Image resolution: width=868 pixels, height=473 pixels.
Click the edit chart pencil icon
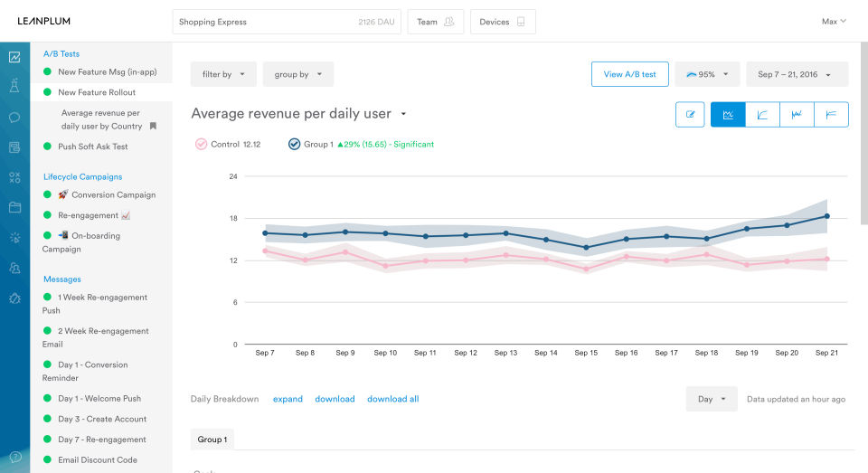(x=690, y=115)
